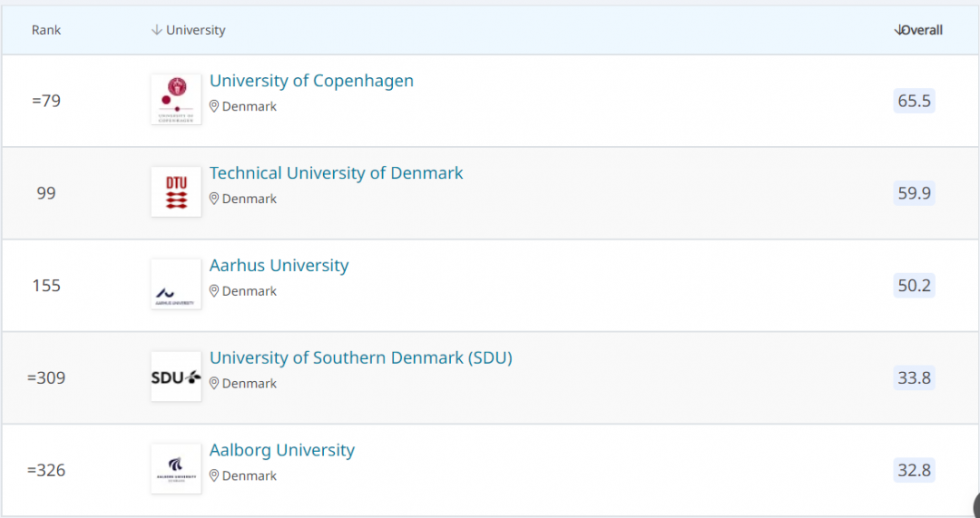
Task: Open Aalborg University link
Action: 281,451
